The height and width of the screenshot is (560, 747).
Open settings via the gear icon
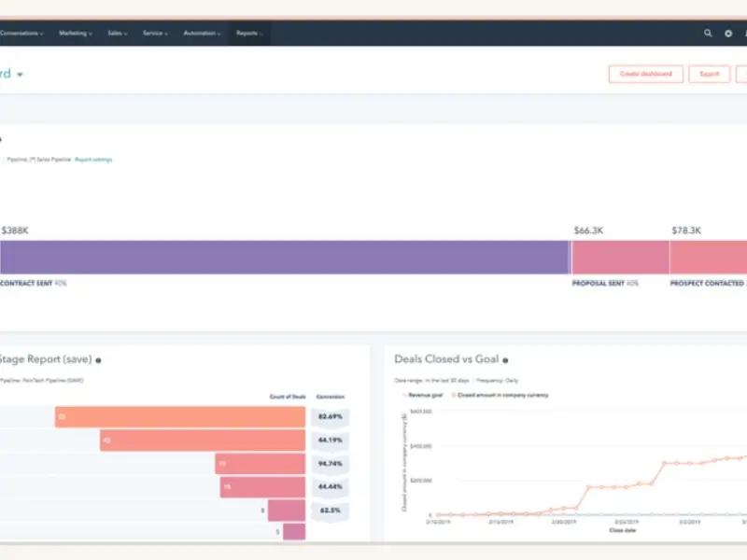[x=728, y=33]
